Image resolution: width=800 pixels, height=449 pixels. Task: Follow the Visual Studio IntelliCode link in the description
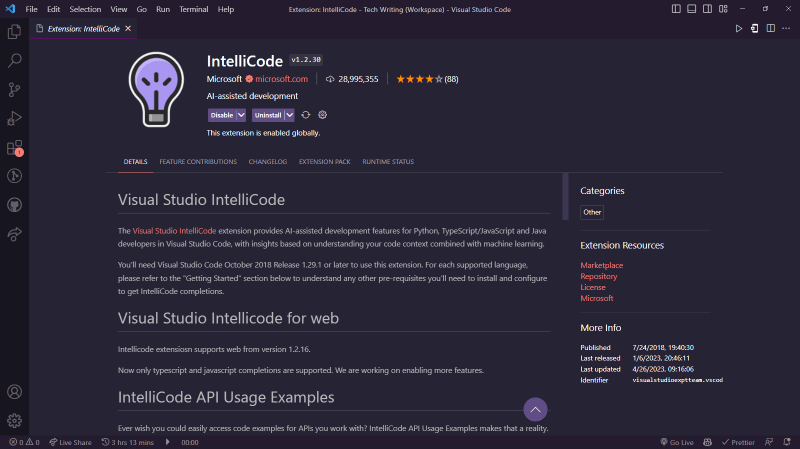[x=174, y=231]
